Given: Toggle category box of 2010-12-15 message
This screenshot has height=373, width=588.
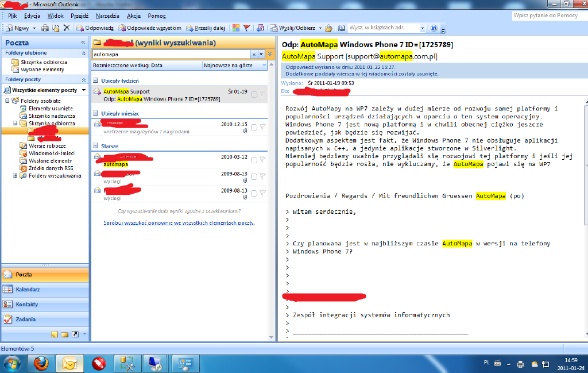Looking at the screenshot, I should pos(254,128).
